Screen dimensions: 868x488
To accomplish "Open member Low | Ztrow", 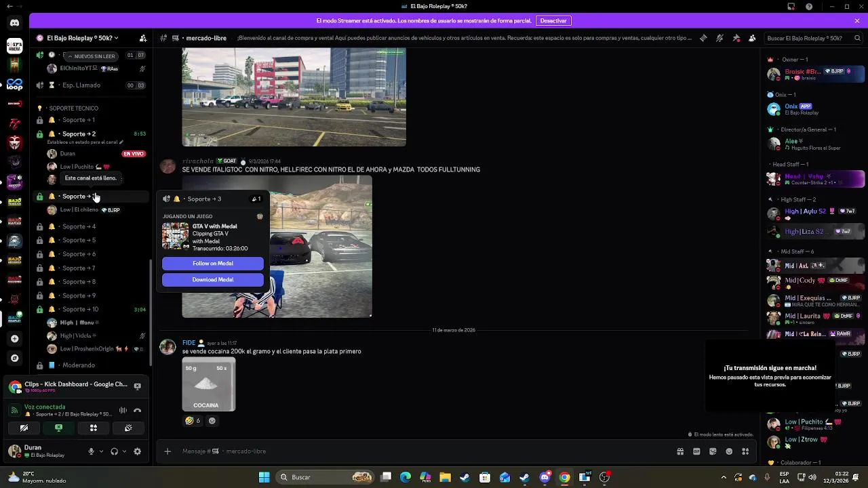I will [x=816, y=442].
